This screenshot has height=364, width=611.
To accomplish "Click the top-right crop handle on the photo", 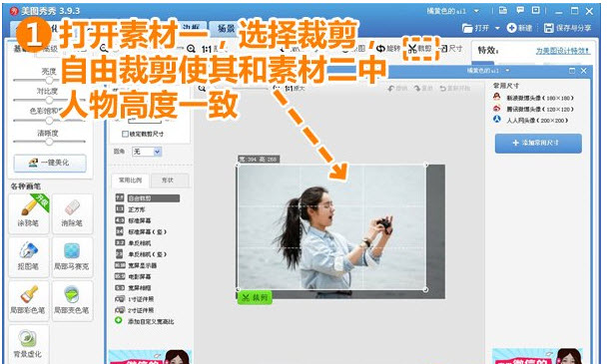I will click(425, 166).
